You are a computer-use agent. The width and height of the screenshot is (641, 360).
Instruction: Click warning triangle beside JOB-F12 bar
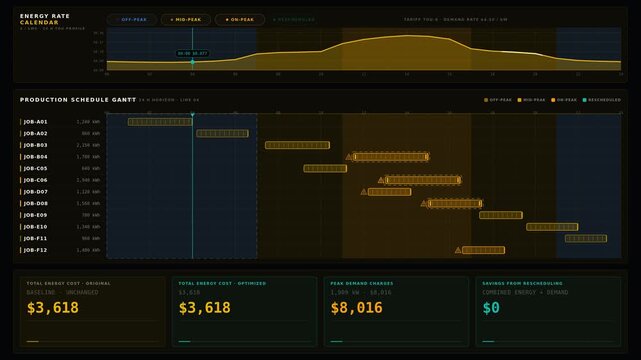[x=458, y=250]
